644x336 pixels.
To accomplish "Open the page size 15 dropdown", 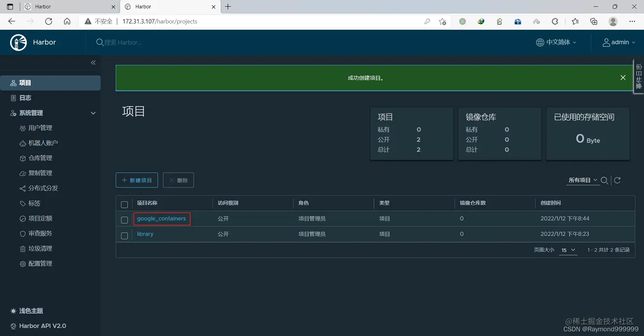I will point(568,250).
